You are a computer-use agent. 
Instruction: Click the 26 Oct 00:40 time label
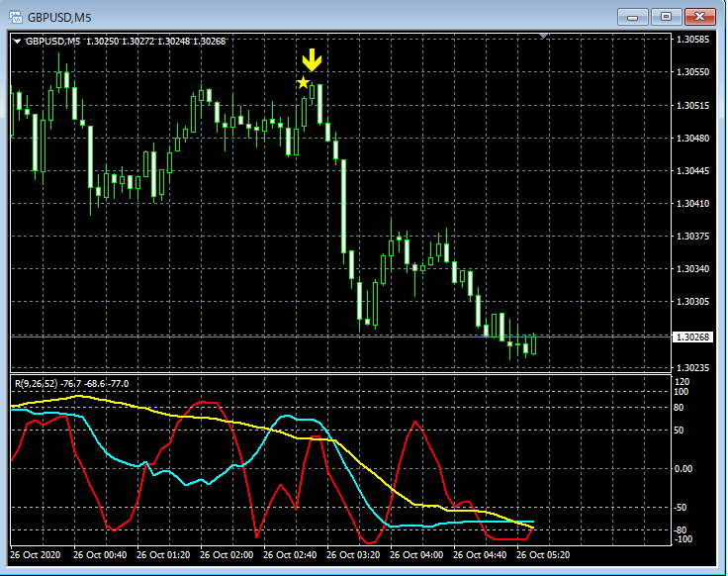point(100,554)
